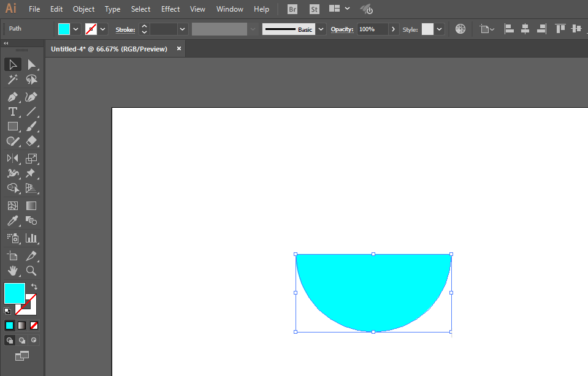
Task: Select the Eyedropper tool
Action: pos(13,221)
